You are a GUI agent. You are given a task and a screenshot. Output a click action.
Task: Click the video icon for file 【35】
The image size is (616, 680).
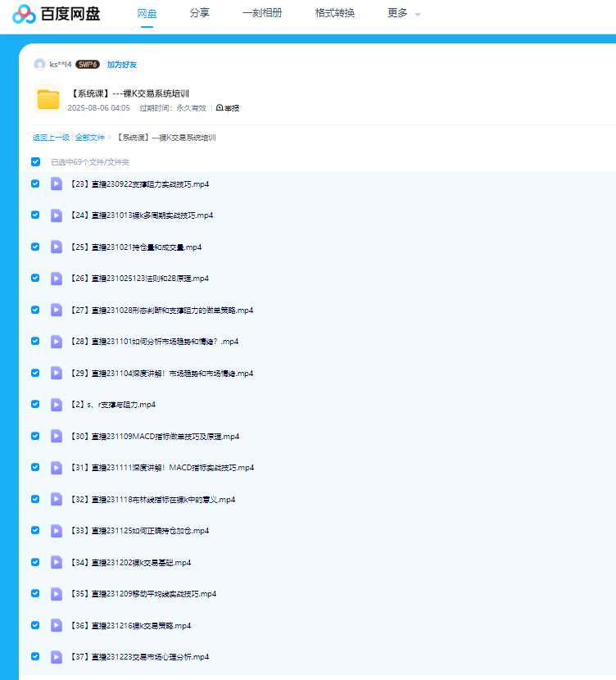[57, 594]
